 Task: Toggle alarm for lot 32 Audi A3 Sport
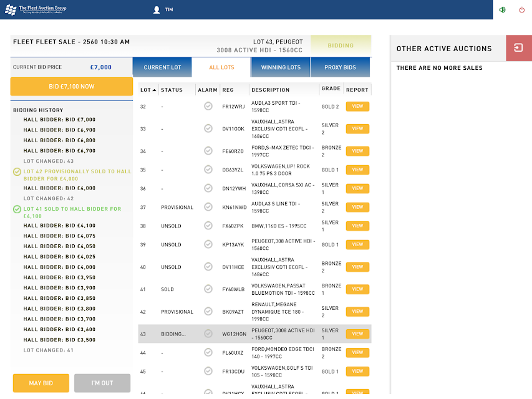pyautogui.click(x=208, y=106)
